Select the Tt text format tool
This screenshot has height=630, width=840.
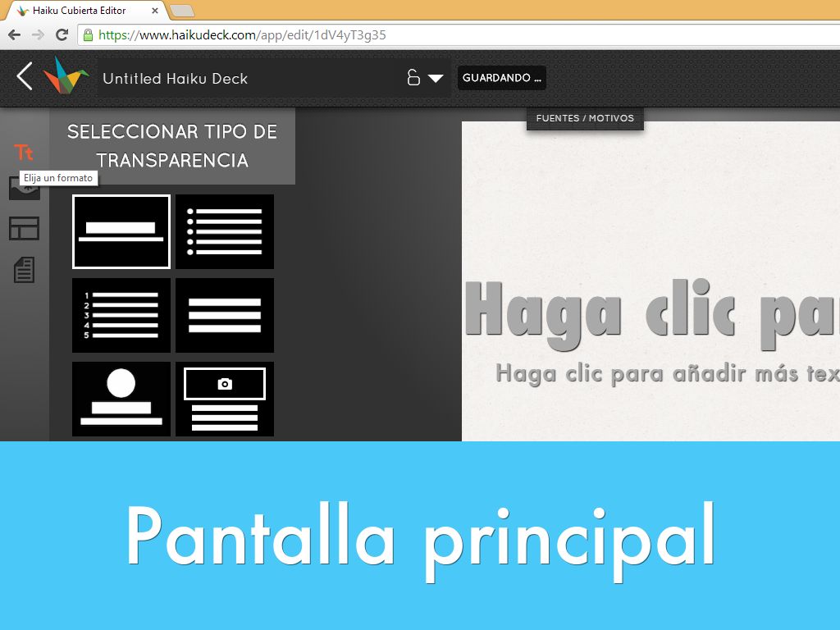24,153
